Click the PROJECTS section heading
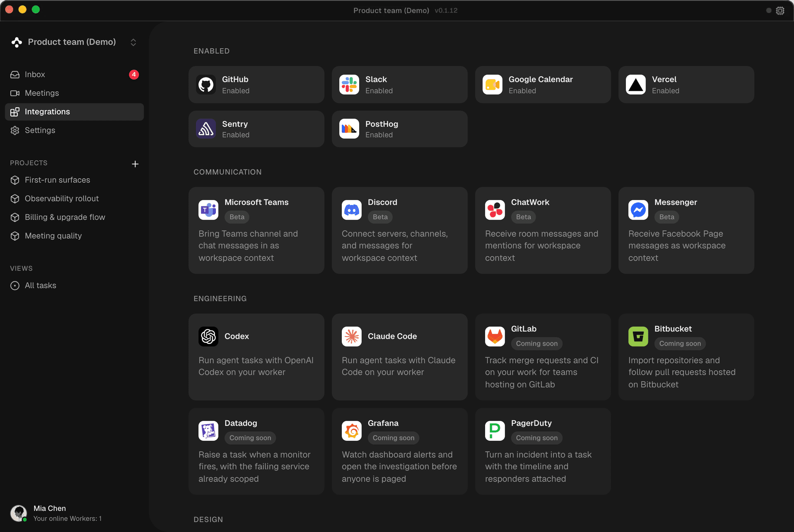Image resolution: width=794 pixels, height=532 pixels. point(29,163)
